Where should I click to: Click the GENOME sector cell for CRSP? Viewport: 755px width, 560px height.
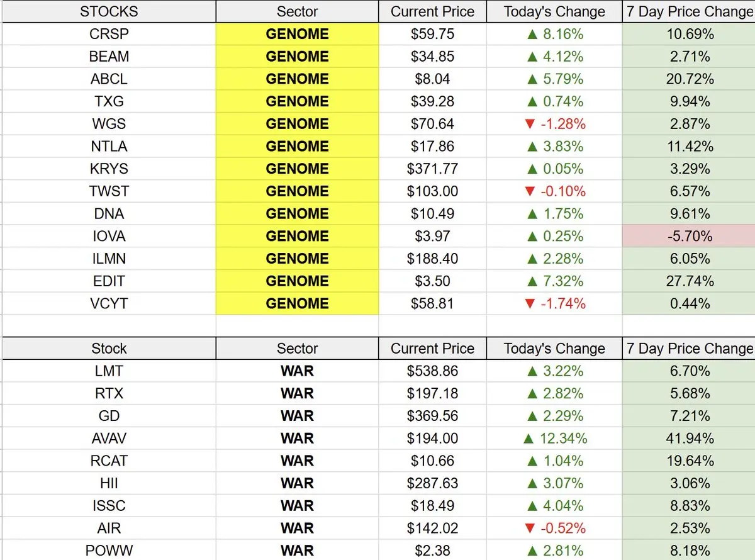(297, 34)
